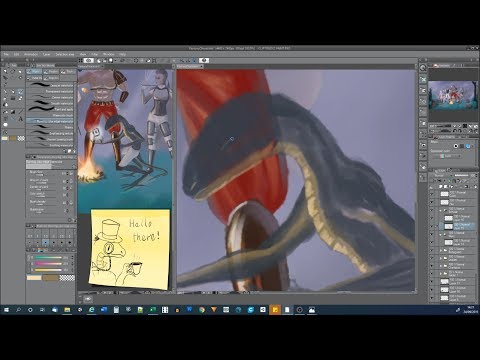The height and width of the screenshot is (360, 480).
Task: Switch to the Realistic watercolor sub tool tab
Action: [x=51, y=72]
